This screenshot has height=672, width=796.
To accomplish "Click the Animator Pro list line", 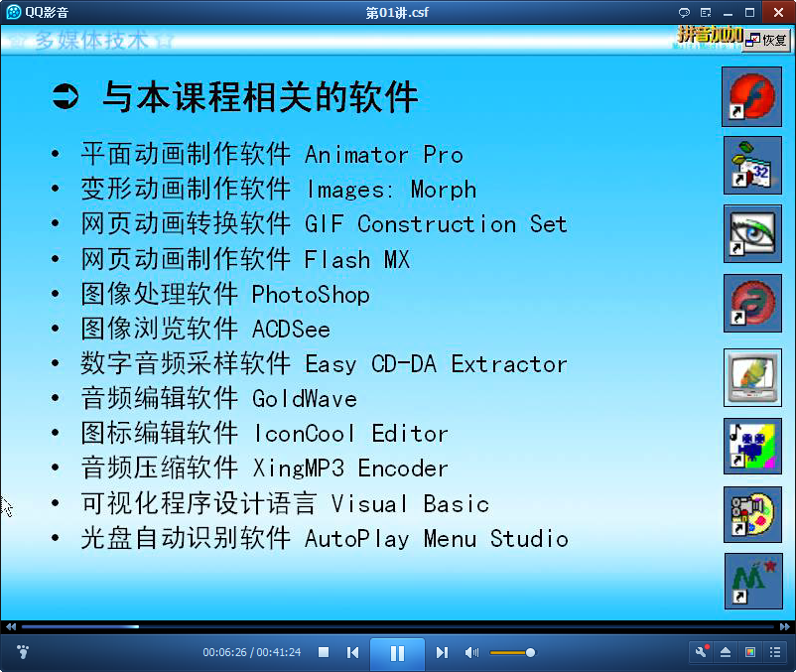I will click(272, 154).
